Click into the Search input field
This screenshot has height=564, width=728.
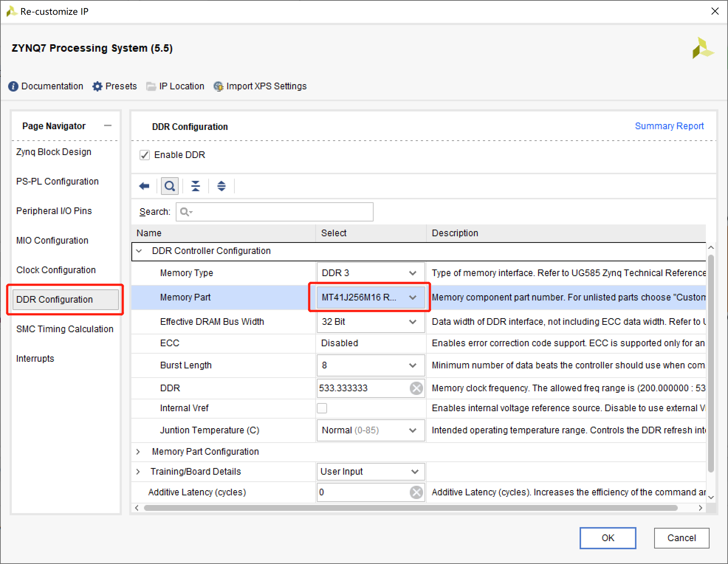click(274, 212)
